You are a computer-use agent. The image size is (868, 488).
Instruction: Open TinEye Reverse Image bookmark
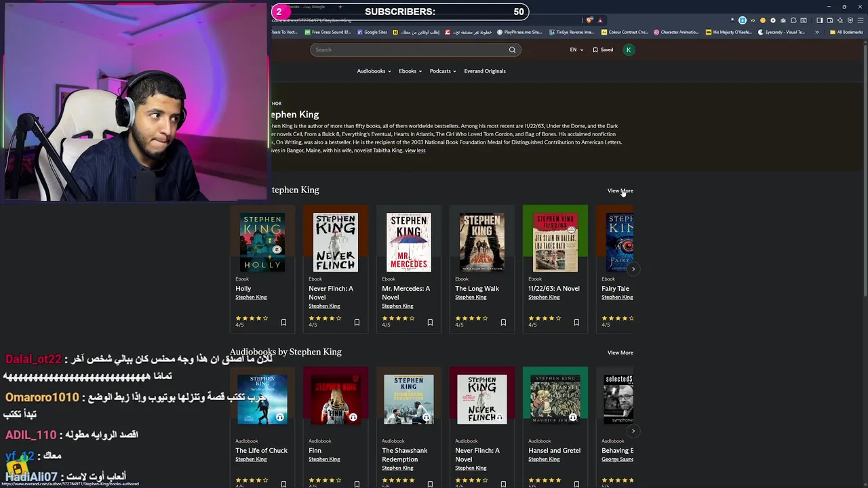click(571, 32)
